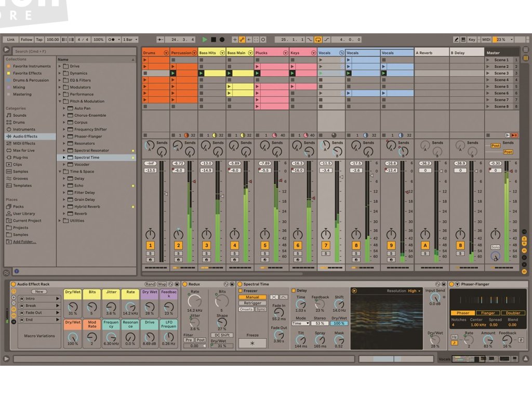Solo track 2 Percussion with S button
This screenshot has height=399, width=532.
[x=178, y=254]
